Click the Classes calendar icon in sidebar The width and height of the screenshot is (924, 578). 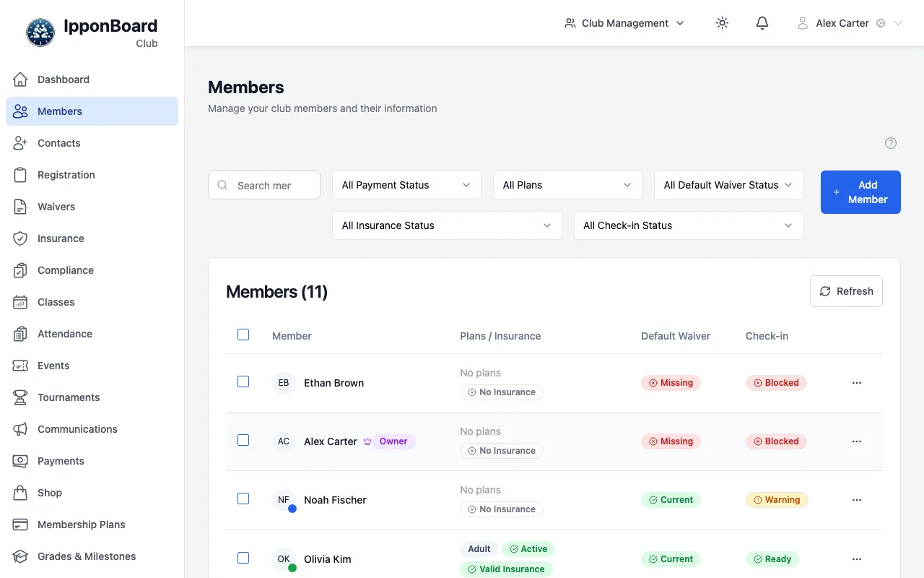20,302
